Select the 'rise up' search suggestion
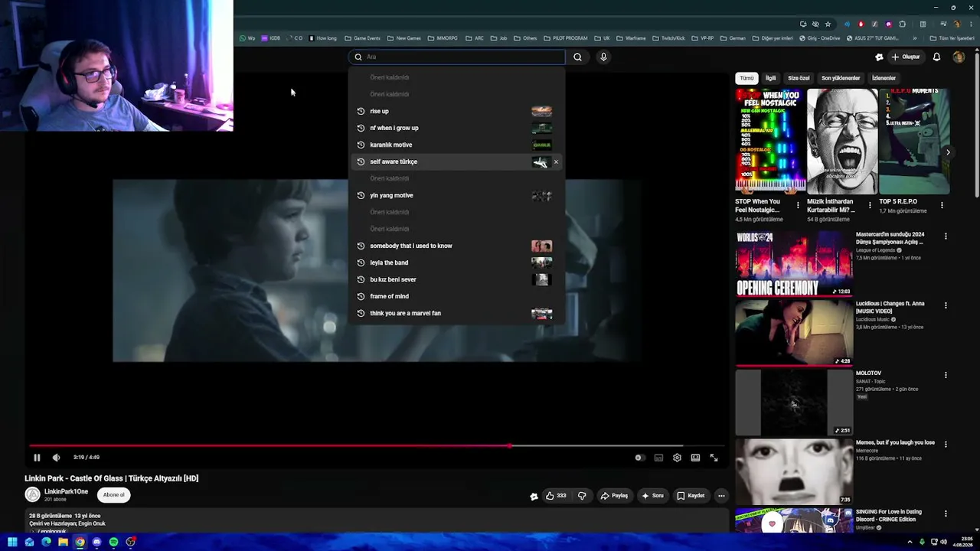Image resolution: width=980 pixels, height=551 pixels. click(456, 111)
